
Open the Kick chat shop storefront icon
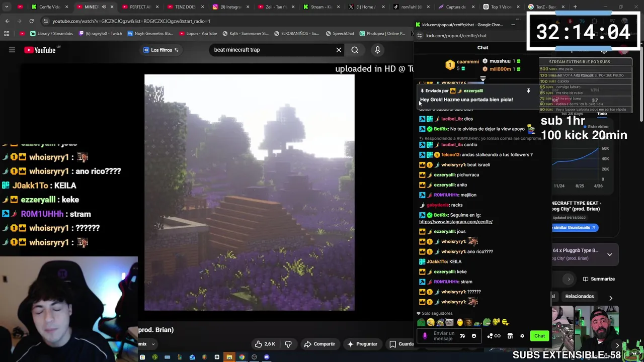pyautogui.click(x=510, y=336)
